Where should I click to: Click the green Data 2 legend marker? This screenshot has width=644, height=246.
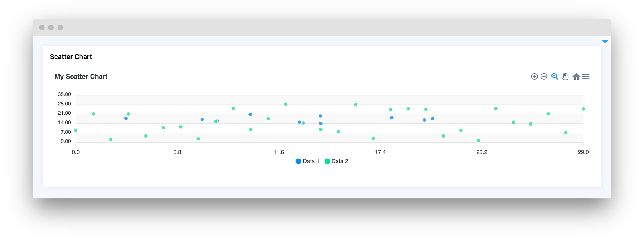[327, 161]
